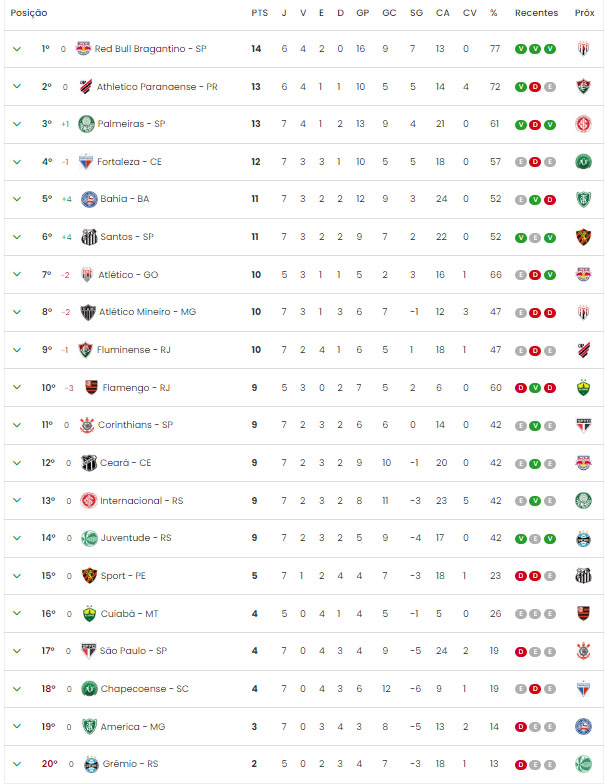Click next-opponent crest in Sport row
613x784 pixels.
584,576
